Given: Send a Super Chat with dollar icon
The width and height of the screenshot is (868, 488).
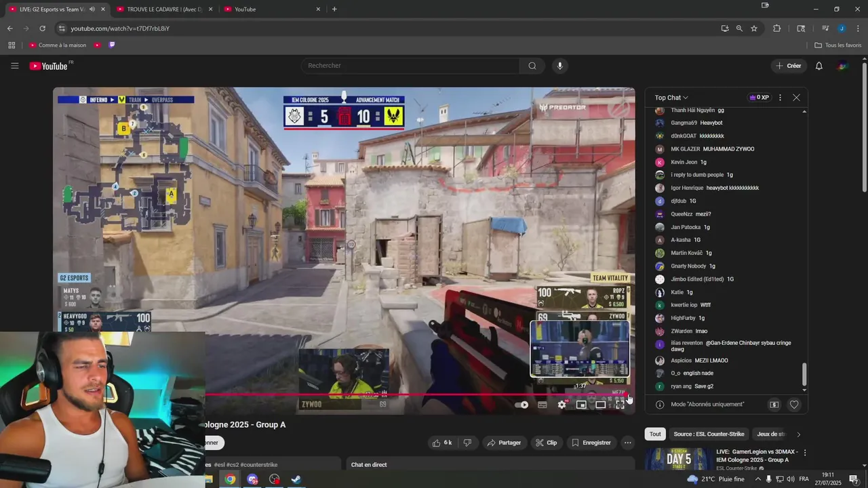Looking at the screenshot, I should (774, 405).
